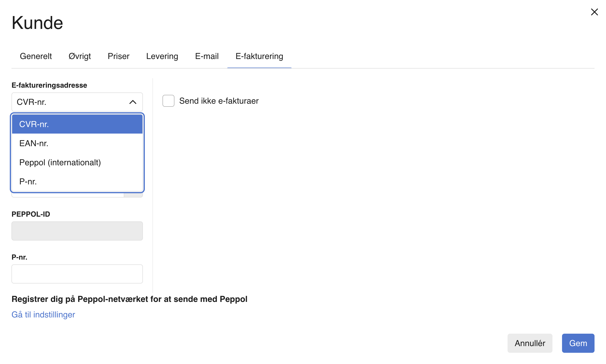The image size is (606, 364).
Task: Collapse the E-faktureringsadresse dropdown chevron
Action: (x=133, y=102)
